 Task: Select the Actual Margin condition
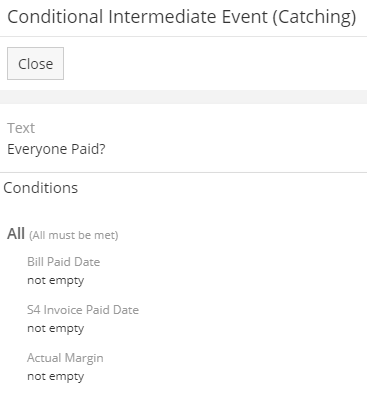tap(65, 358)
